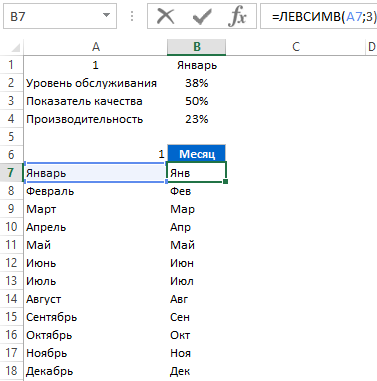The width and height of the screenshot is (377, 381).
Task: Select cell A11 with Май
Action: click(95, 245)
